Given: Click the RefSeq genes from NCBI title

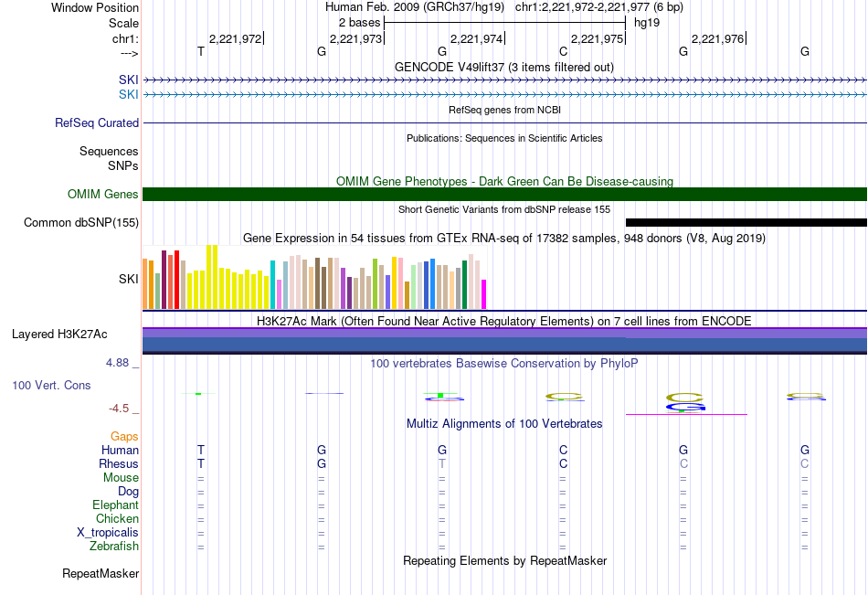Looking at the screenshot, I should (x=505, y=110).
